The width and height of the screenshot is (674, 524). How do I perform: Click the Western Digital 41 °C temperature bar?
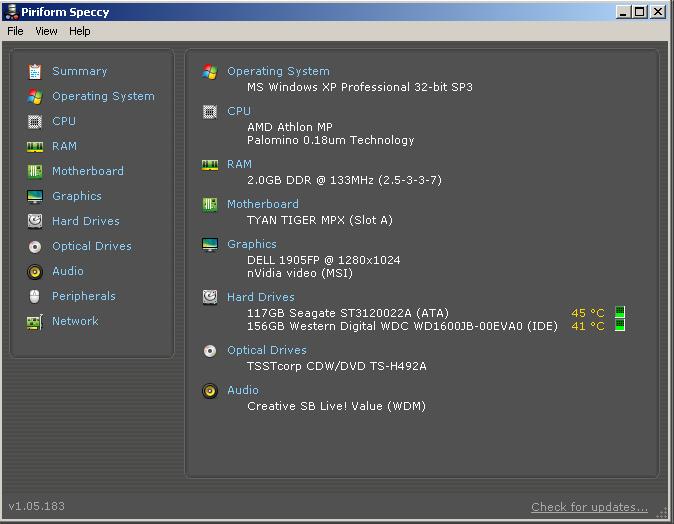click(x=620, y=326)
